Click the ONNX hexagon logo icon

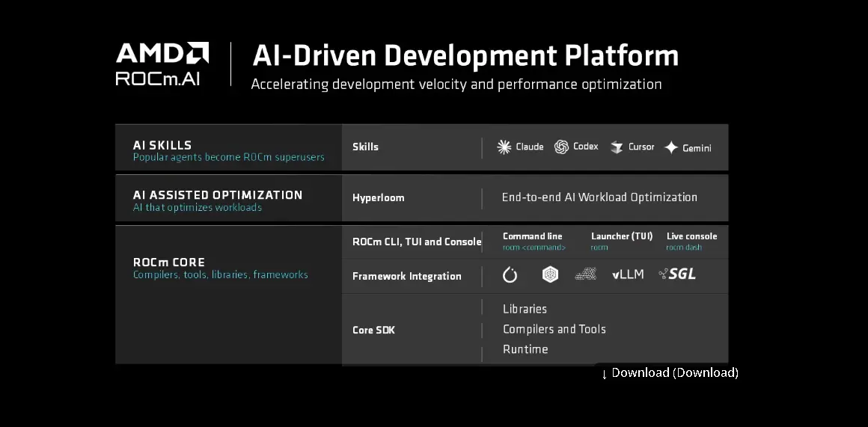pyautogui.click(x=550, y=274)
